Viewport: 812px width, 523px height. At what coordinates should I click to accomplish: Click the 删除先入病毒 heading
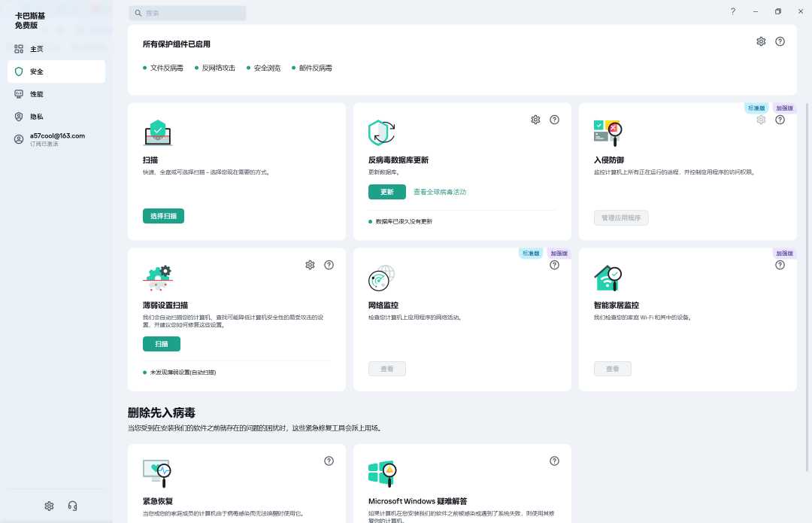coord(162,412)
